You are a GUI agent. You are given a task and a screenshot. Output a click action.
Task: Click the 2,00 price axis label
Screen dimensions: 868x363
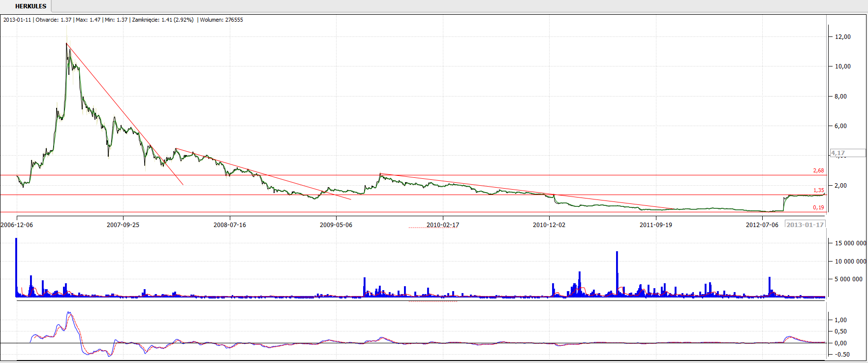click(840, 186)
